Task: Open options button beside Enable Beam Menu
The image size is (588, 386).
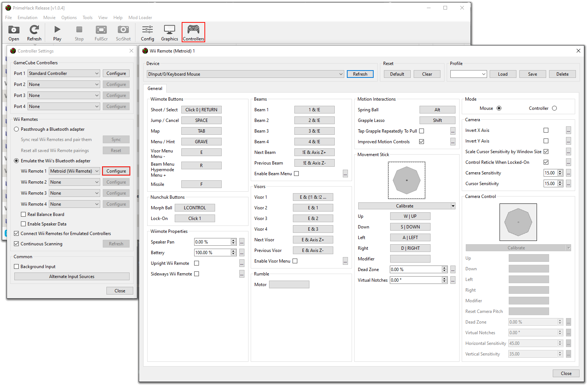Action: coord(345,174)
